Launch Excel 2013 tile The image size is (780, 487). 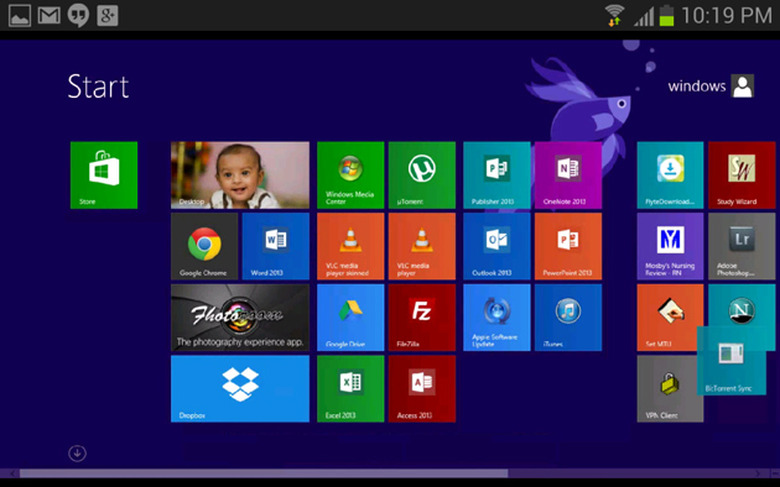tap(351, 389)
